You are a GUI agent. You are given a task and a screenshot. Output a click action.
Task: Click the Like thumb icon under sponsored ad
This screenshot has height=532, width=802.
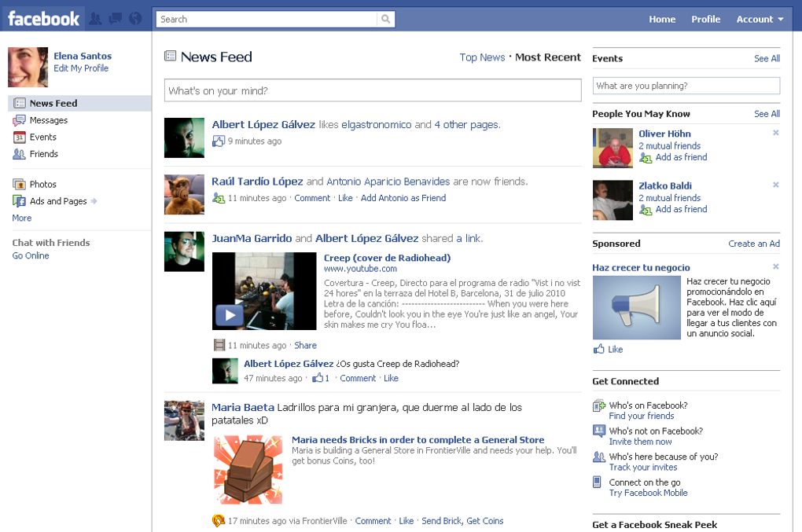pyautogui.click(x=598, y=349)
